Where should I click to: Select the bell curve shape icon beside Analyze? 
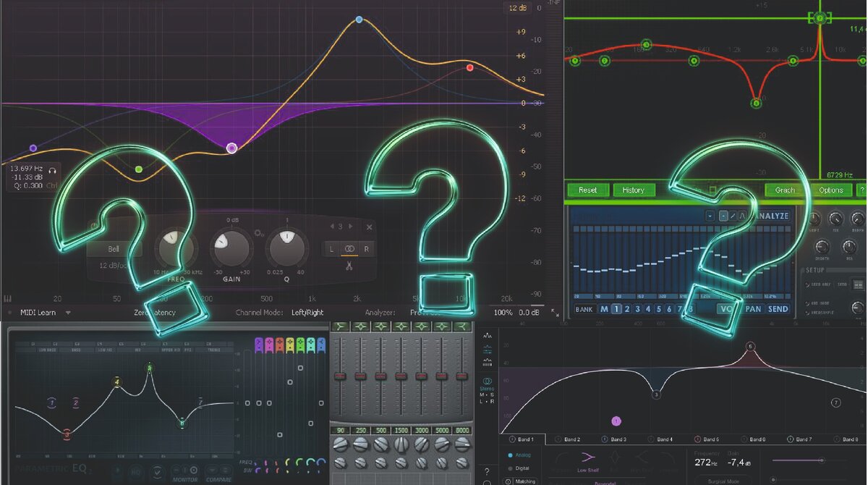pyautogui.click(x=743, y=216)
